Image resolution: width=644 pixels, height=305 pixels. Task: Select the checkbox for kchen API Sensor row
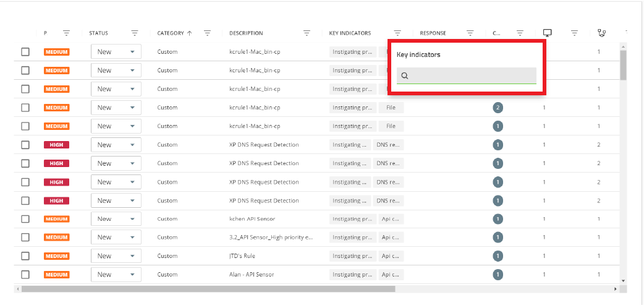[x=25, y=219]
